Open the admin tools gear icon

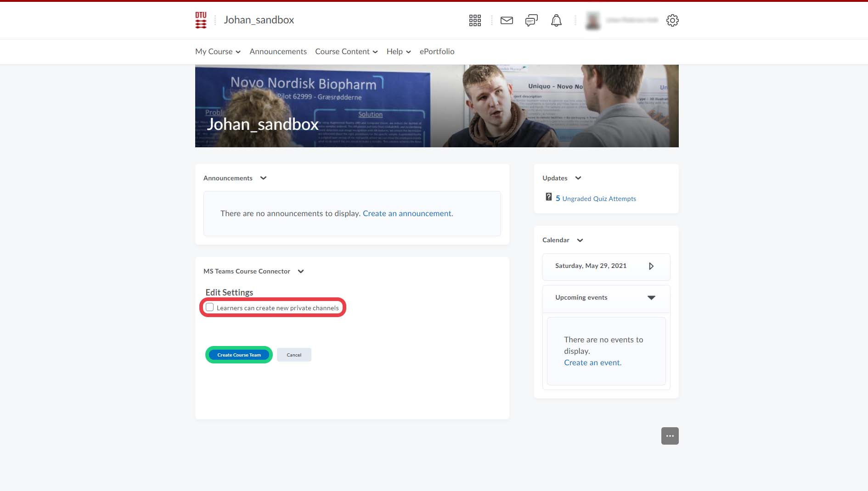pyautogui.click(x=672, y=20)
